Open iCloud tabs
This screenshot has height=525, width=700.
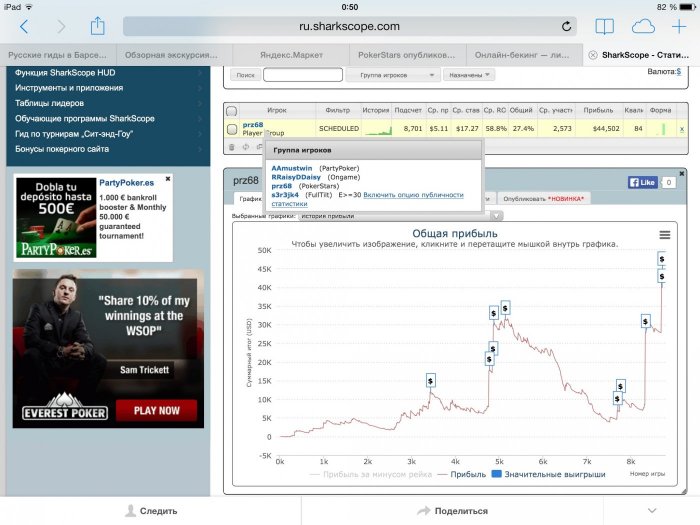tap(643, 27)
